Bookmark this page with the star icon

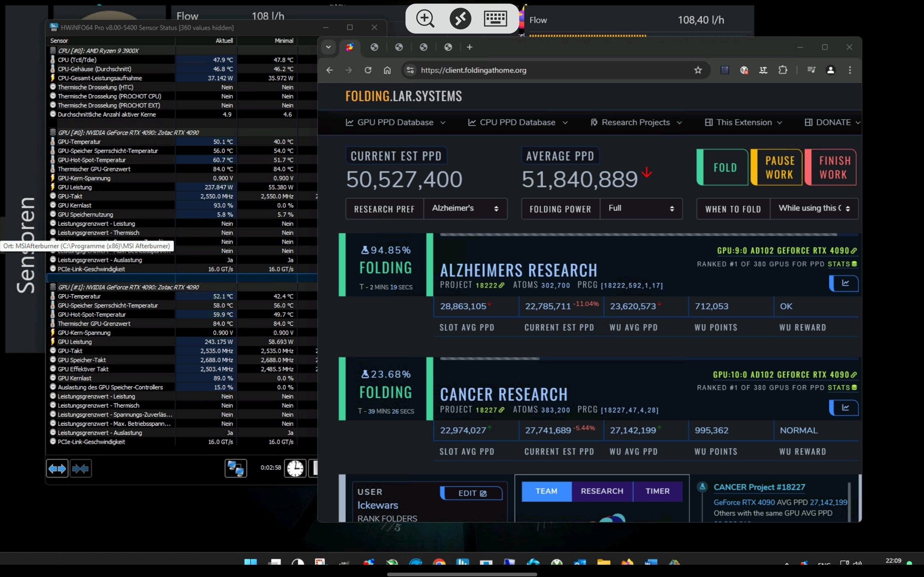coord(698,70)
